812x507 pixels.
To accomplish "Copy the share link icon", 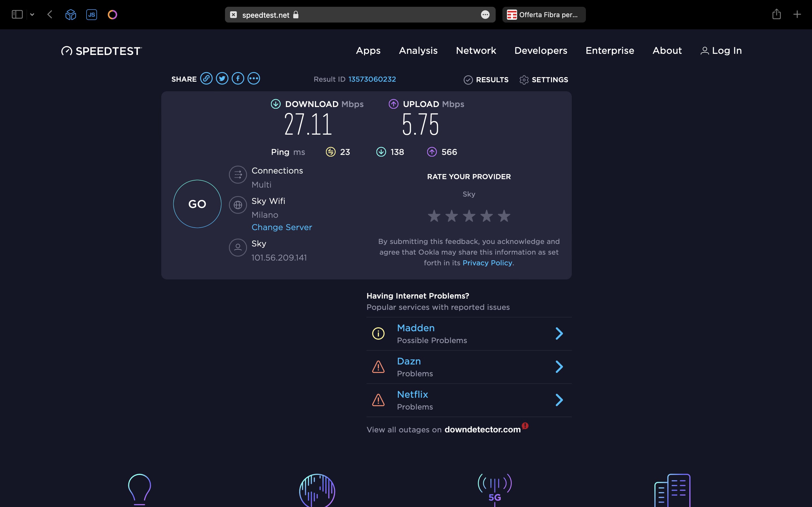I will point(206,79).
